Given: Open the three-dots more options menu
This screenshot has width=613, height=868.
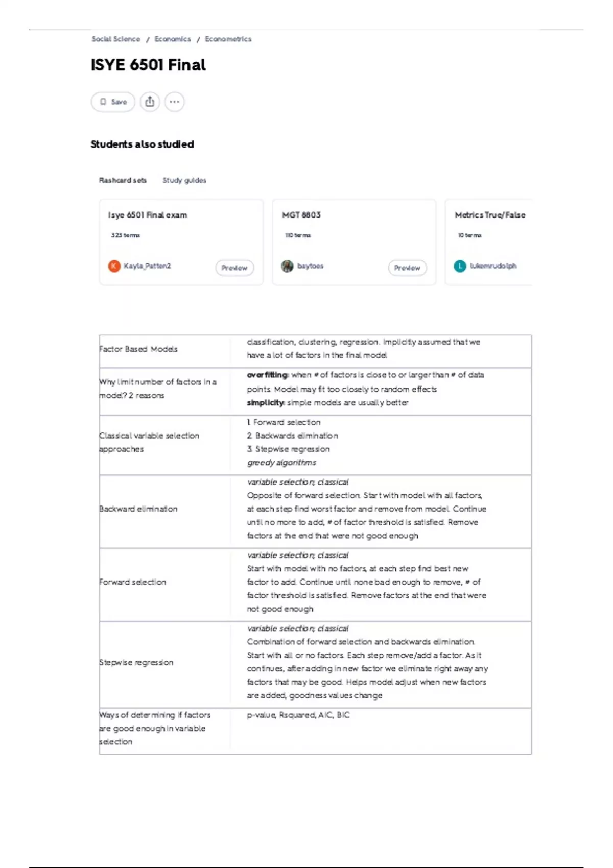Looking at the screenshot, I should (x=175, y=102).
